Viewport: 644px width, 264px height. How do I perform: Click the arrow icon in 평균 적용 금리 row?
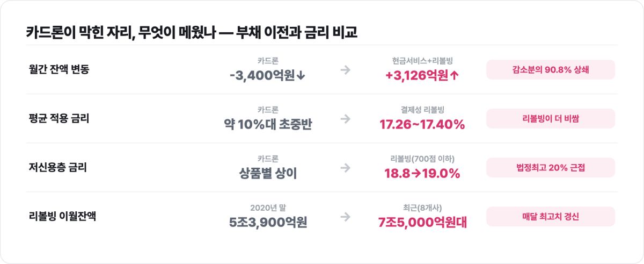(x=346, y=119)
